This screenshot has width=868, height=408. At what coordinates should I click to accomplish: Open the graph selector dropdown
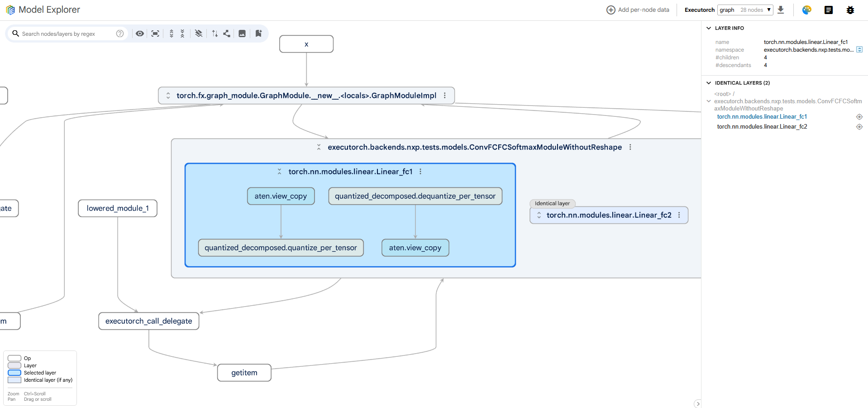point(745,10)
